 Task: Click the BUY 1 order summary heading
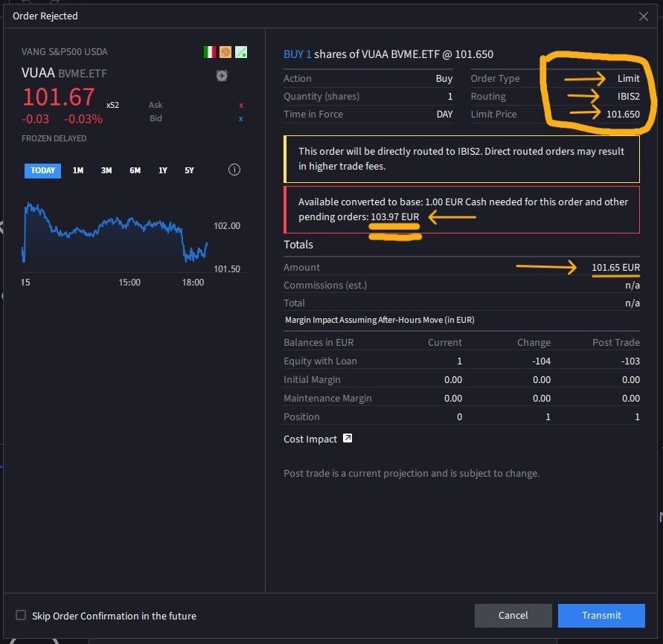(388, 54)
